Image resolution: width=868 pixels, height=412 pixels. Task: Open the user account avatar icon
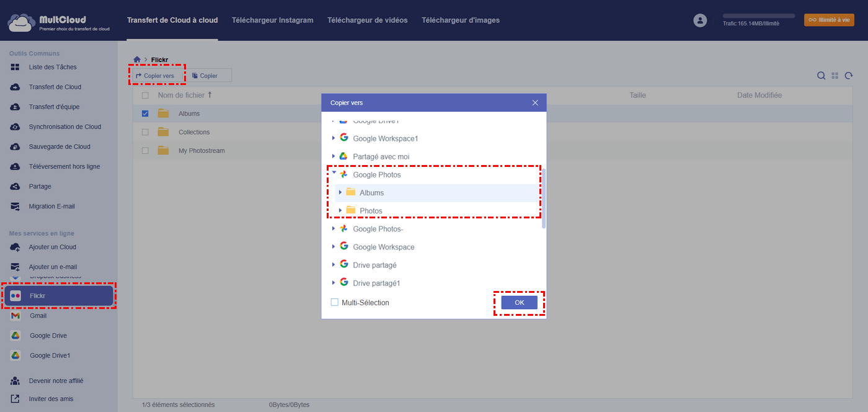[700, 20]
